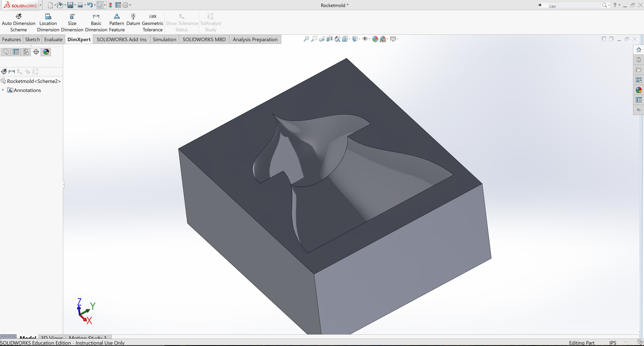Switch to FeatureManager design tree tab

[6, 52]
